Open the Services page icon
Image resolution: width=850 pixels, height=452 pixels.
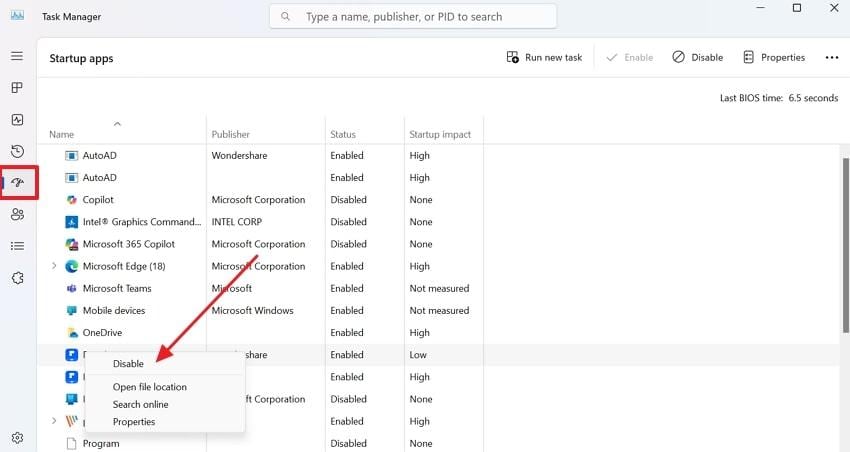coord(17,278)
